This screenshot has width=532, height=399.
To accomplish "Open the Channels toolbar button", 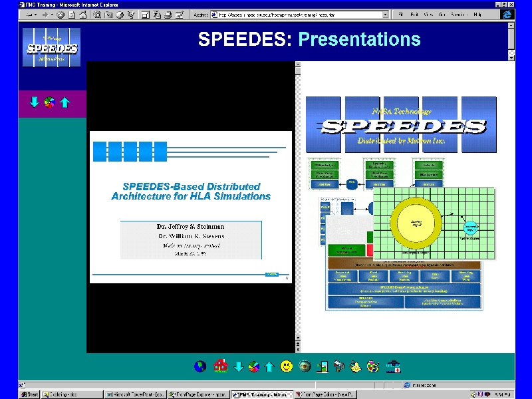I will 131,15.
